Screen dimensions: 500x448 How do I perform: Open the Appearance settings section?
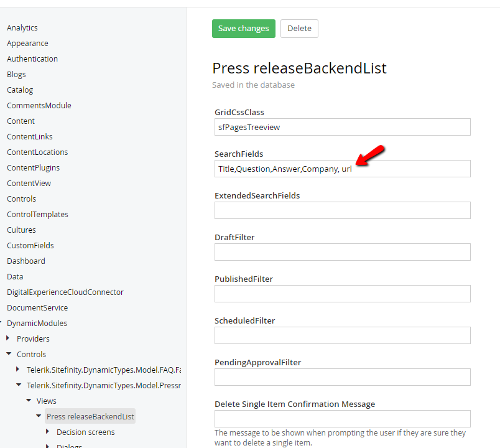(x=27, y=44)
